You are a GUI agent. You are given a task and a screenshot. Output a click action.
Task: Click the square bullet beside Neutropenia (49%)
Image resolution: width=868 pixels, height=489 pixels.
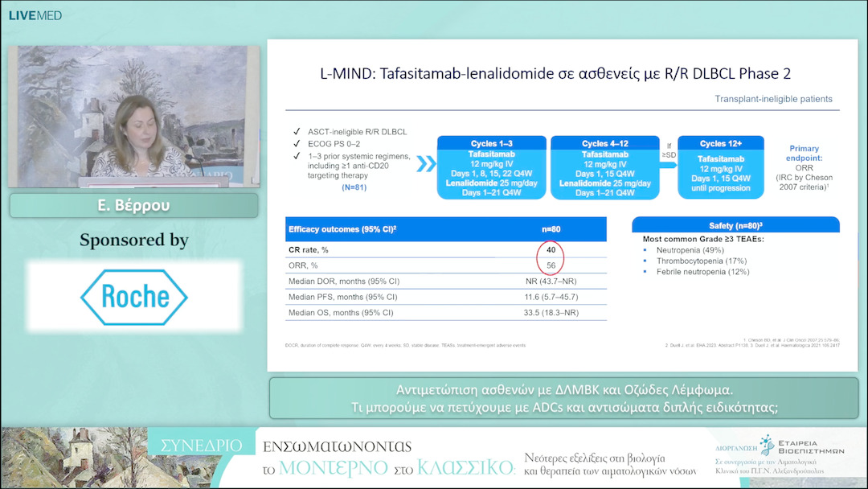point(647,250)
